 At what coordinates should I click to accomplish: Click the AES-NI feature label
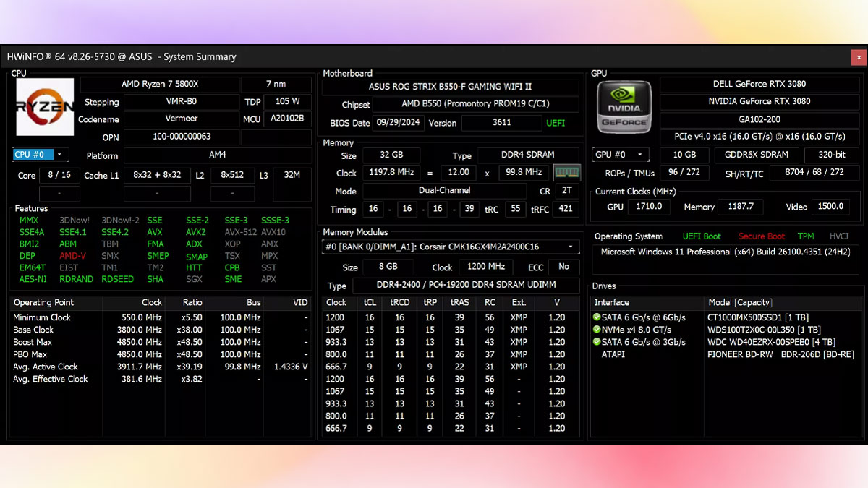click(x=33, y=279)
